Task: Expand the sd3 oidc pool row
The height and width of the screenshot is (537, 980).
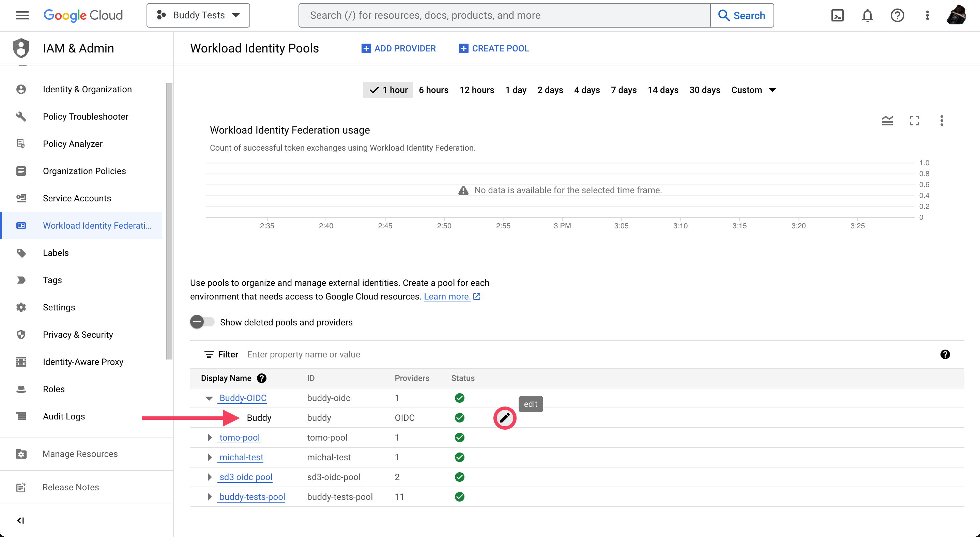Action: 209,477
